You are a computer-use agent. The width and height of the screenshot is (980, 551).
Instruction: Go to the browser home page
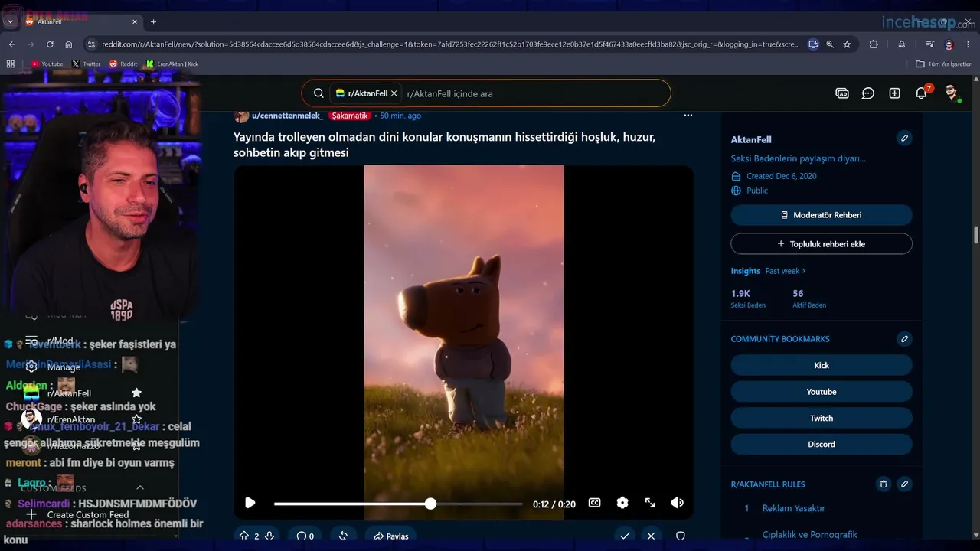tap(69, 44)
